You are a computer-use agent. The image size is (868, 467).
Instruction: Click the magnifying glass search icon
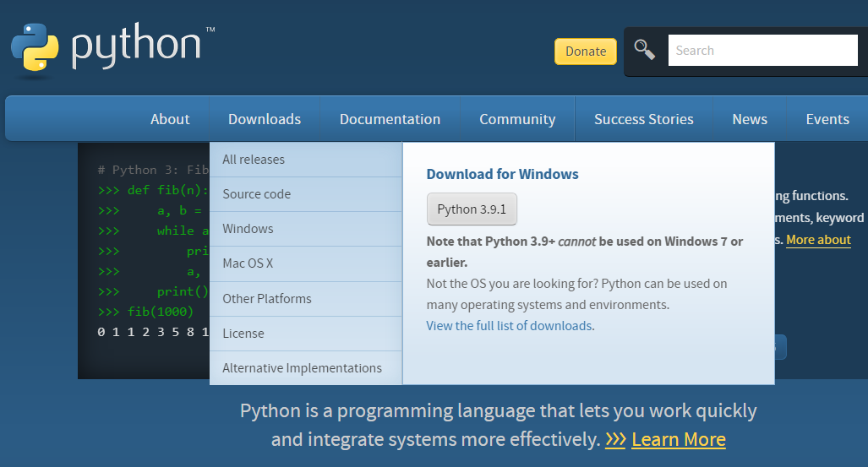(644, 50)
